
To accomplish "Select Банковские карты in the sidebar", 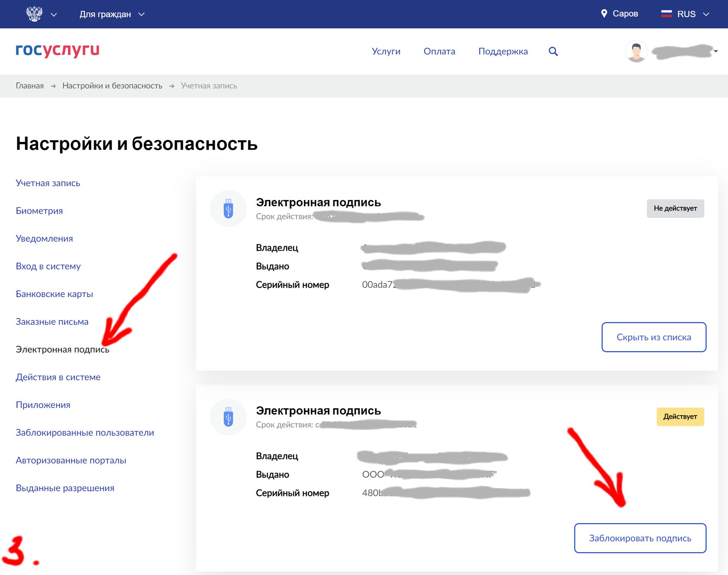I will [54, 294].
